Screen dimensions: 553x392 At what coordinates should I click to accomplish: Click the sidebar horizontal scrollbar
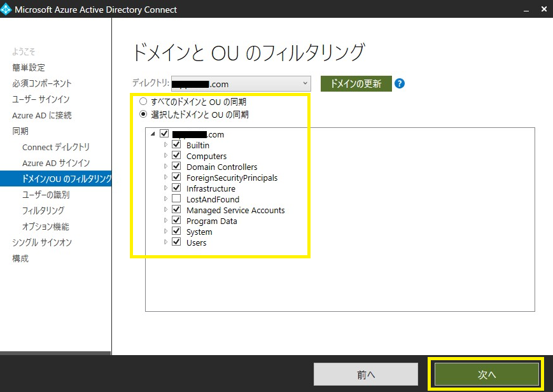pos(55,353)
